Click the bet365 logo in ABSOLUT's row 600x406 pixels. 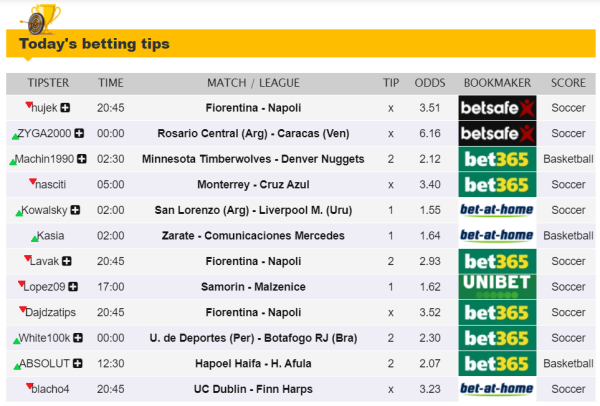click(x=497, y=363)
